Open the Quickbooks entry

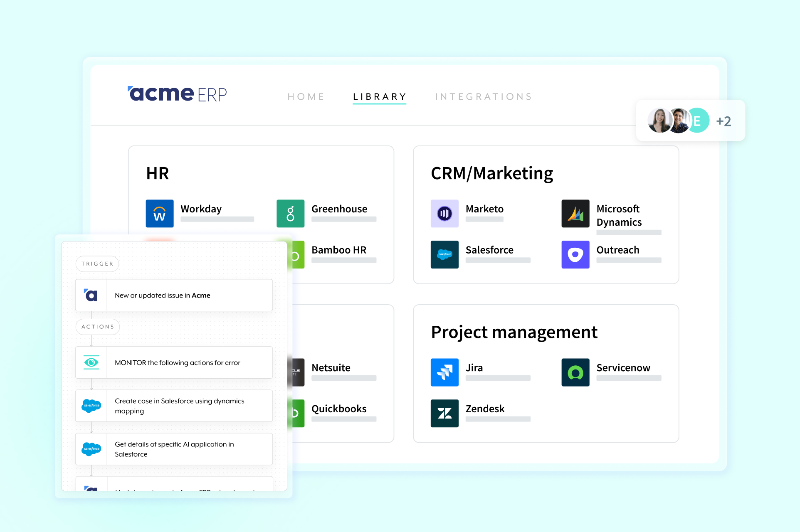pos(339,409)
